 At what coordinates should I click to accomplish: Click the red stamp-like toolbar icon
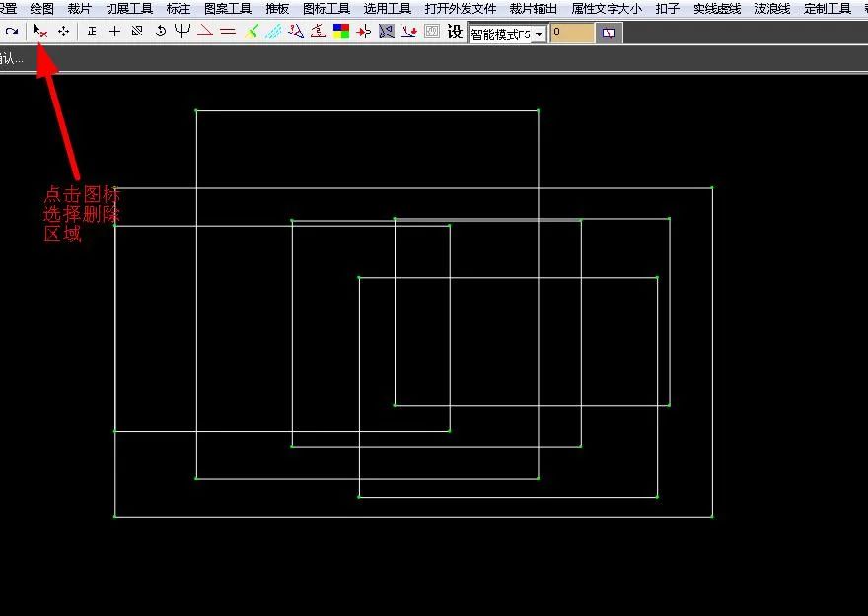pos(319,32)
